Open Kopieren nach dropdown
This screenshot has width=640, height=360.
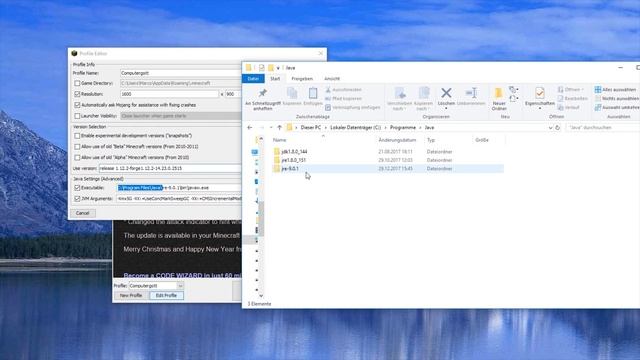tap(423, 99)
